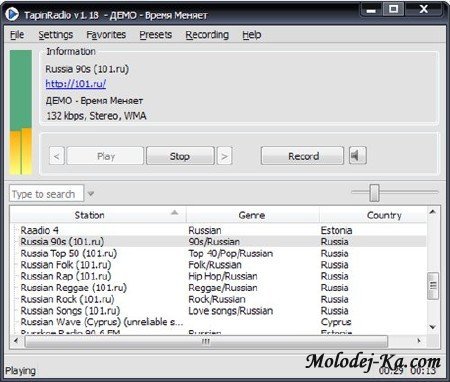Select Russian Folk (101.ru) station
The width and height of the screenshot is (450, 382).
click(x=66, y=265)
